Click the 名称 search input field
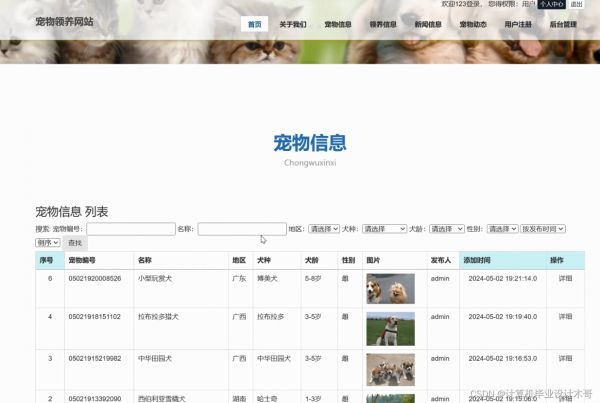 [241, 229]
